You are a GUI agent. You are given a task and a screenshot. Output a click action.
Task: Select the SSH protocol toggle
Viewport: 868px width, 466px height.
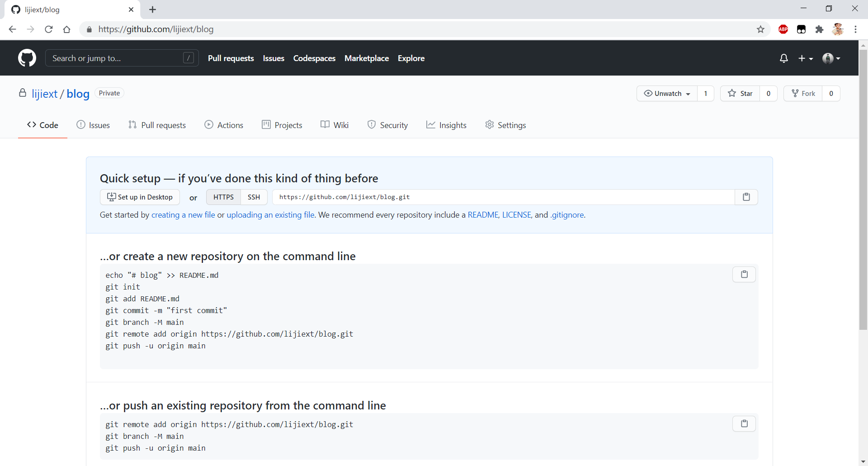pos(254,197)
